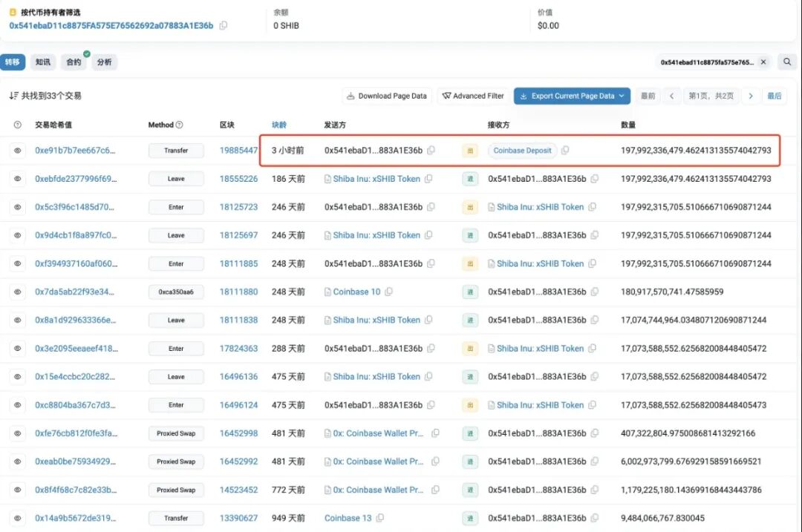Open Method column help icon
The image size is (802, 532).
coord(180,125)
